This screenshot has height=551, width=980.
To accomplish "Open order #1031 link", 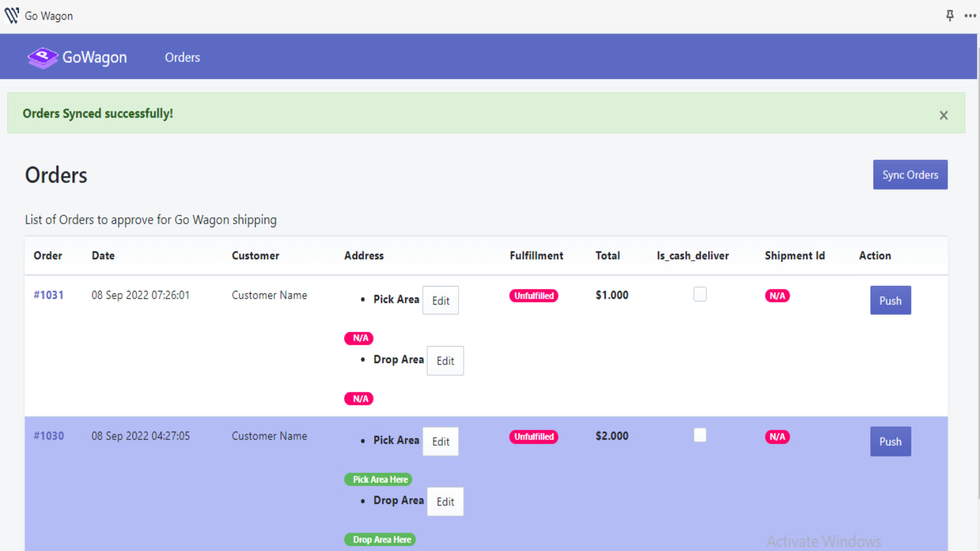I will click(48, 295).
